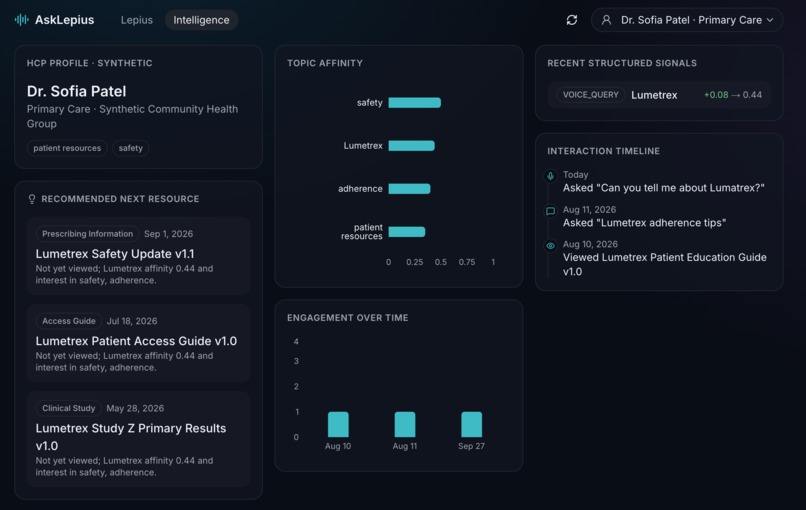Open the Dr. Sofia Patel · Primary Care dropdown
The height and width of the screenshot is (510, 806).
(687, 20)
